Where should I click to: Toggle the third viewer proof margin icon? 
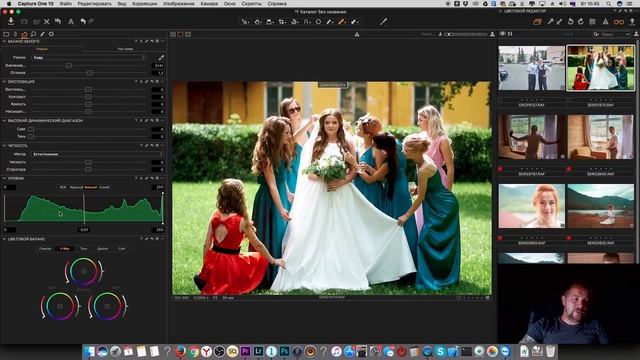coord(188,34)
